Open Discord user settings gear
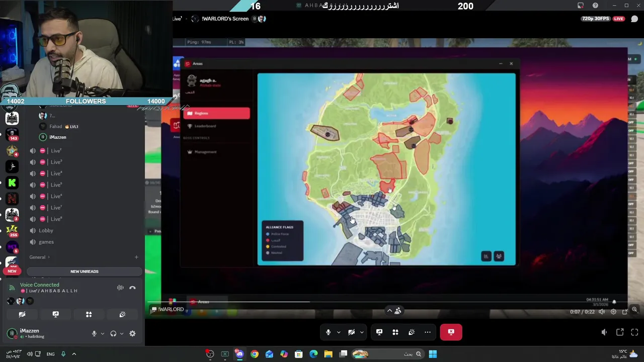Image resolution: width=644 pixels, height=362 pixels. tap(132, 333)
